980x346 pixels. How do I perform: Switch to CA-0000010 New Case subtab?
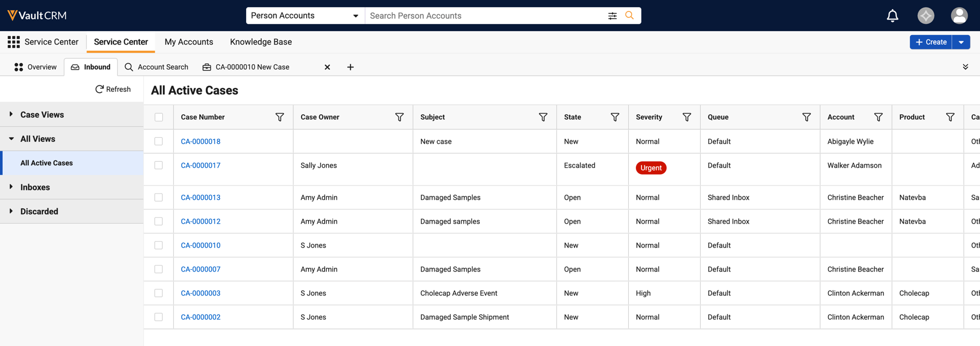[x=253, y=67]
